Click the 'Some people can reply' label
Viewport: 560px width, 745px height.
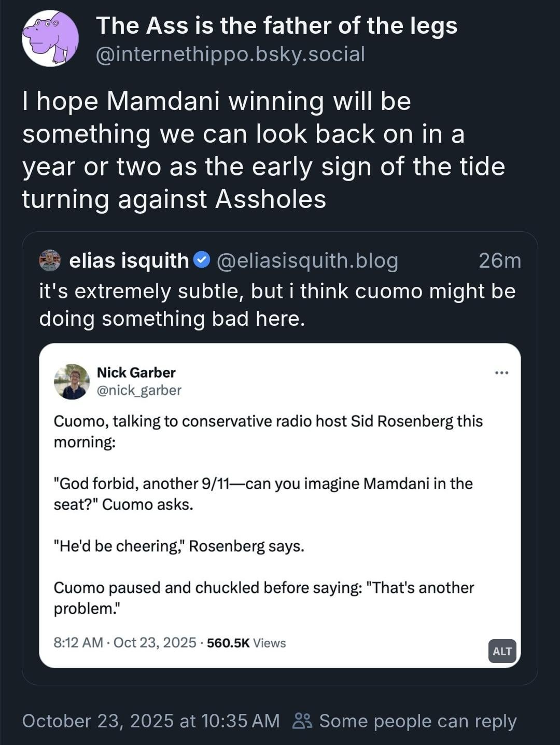[x=417, y=721]
